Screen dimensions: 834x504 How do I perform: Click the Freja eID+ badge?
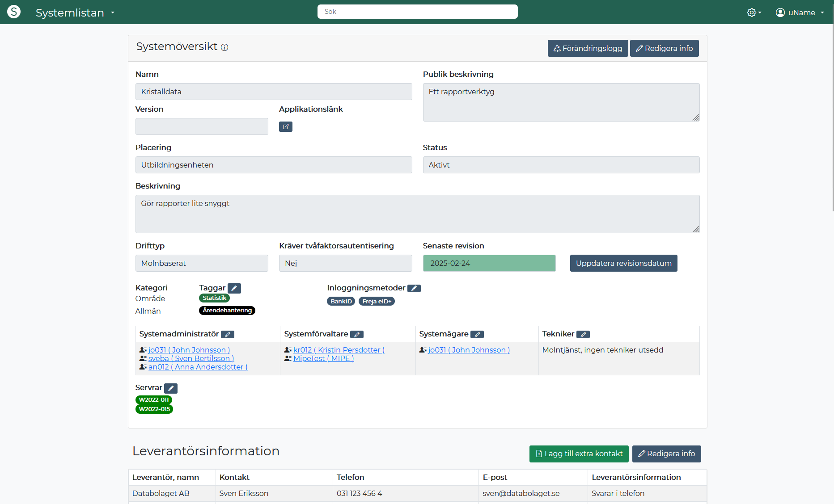pos(377,302)
